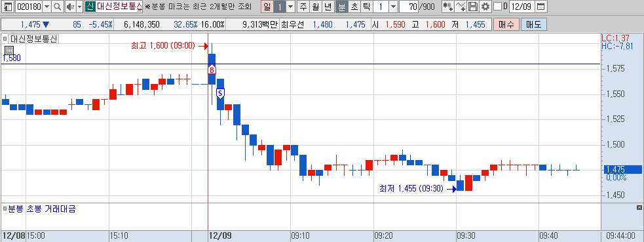Click the 1,580 horizontal line label
This screenshot has height=242, width=644.
tap(12, 58)
